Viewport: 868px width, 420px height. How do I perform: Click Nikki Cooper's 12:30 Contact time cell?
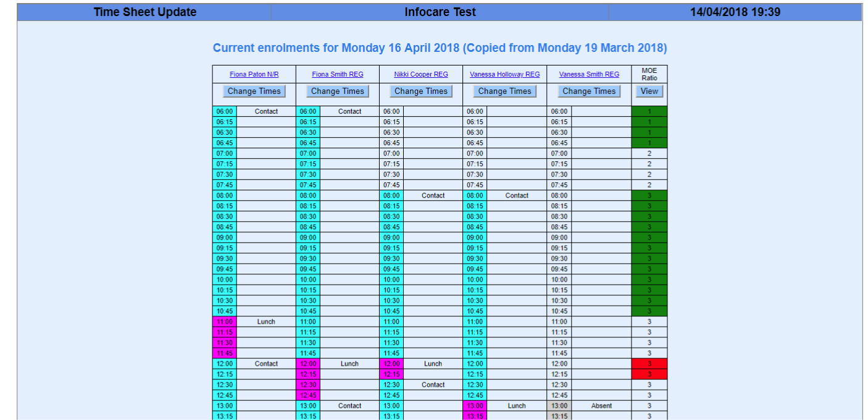coord(391,385)
